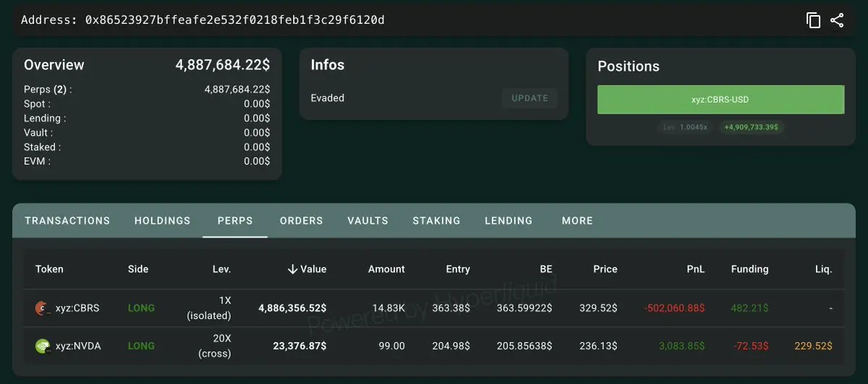Click the EVM overview label
This screenshot has width=868, height=384.
coord(37,161)
